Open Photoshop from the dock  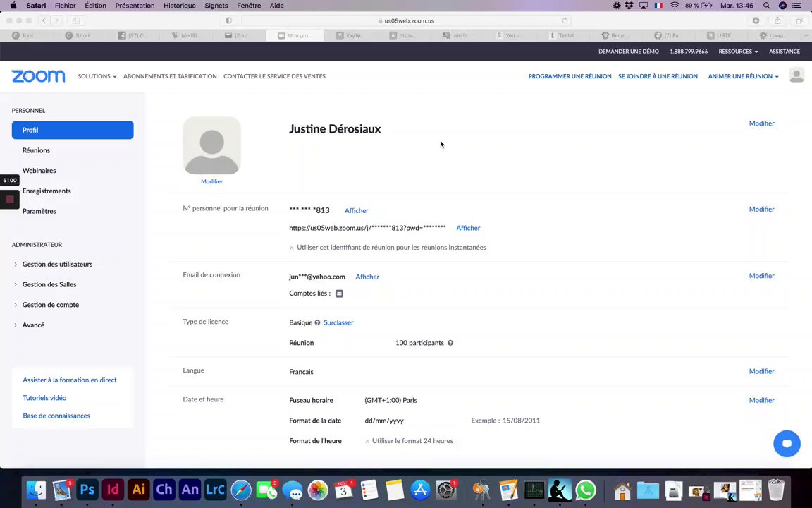87,490
